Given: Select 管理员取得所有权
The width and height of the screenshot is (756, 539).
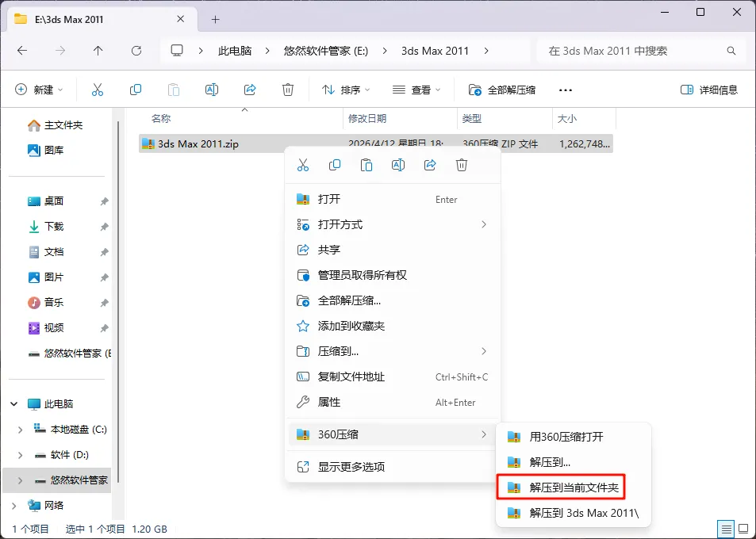Looking at the screenshot, I should coord(393,275).
